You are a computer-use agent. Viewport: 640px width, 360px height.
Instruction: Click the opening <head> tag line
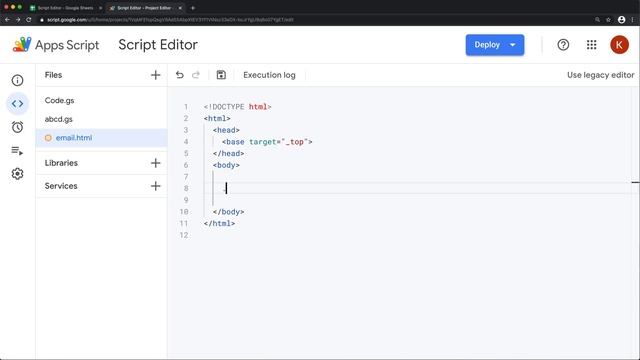tap(226, 130)
